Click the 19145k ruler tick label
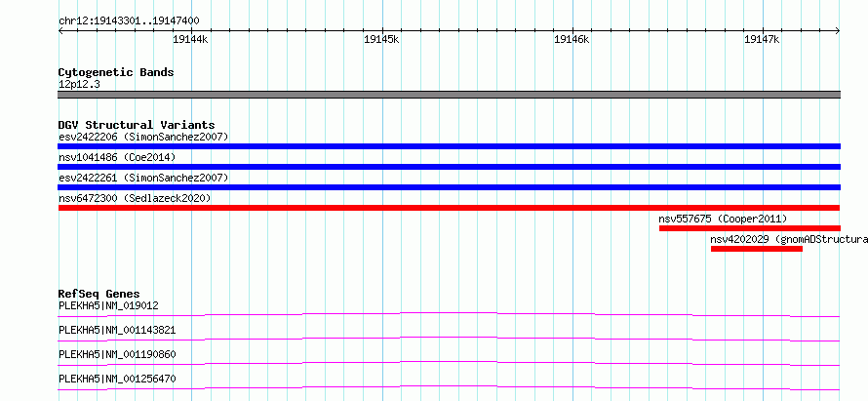The width and height of the screenshot is (868, 401). [x=381, y=39]
